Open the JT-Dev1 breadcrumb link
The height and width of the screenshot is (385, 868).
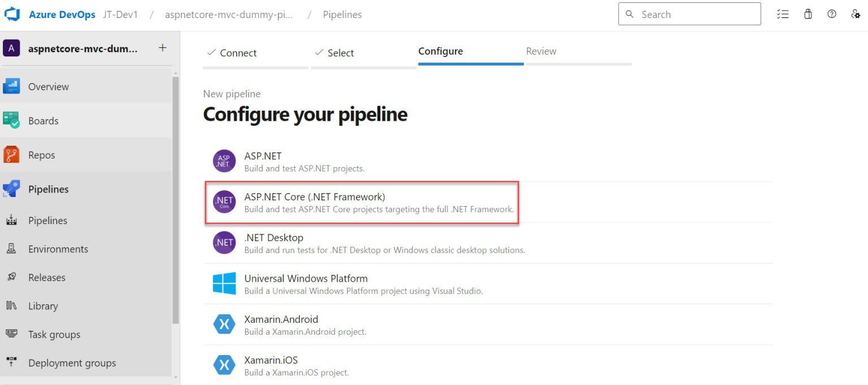coord(120,15)
